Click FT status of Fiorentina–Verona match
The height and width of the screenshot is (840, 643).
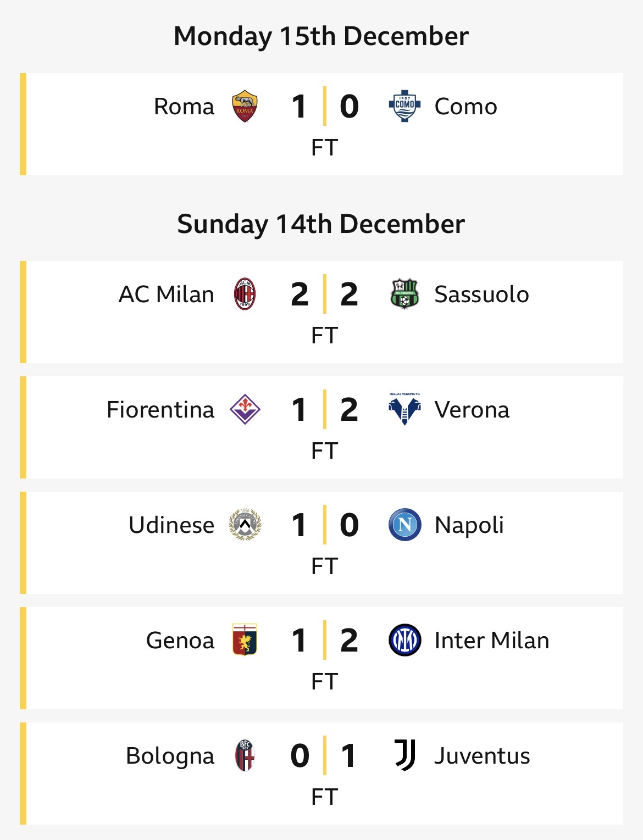coord(324,450)
